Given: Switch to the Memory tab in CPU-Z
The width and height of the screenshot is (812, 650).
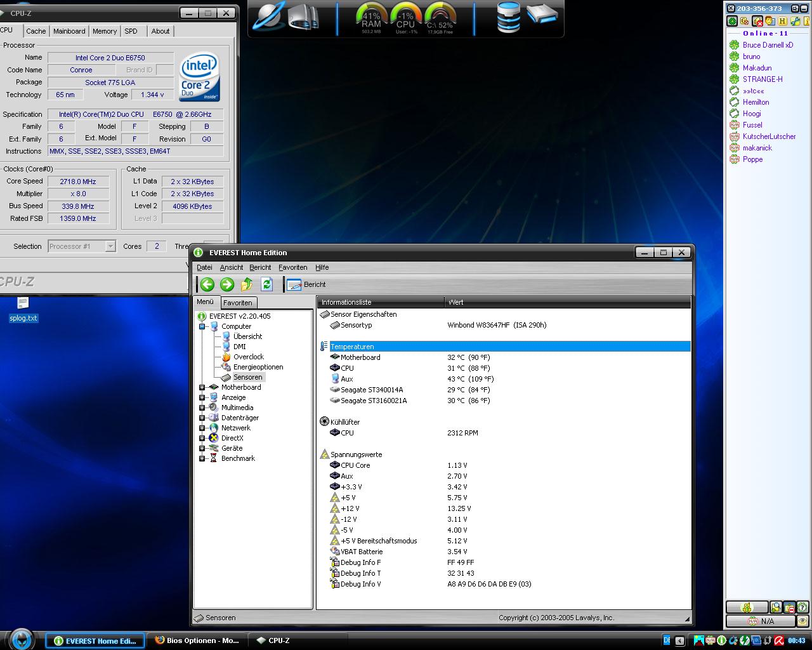Looking at the screenshot, I should 105,31.
